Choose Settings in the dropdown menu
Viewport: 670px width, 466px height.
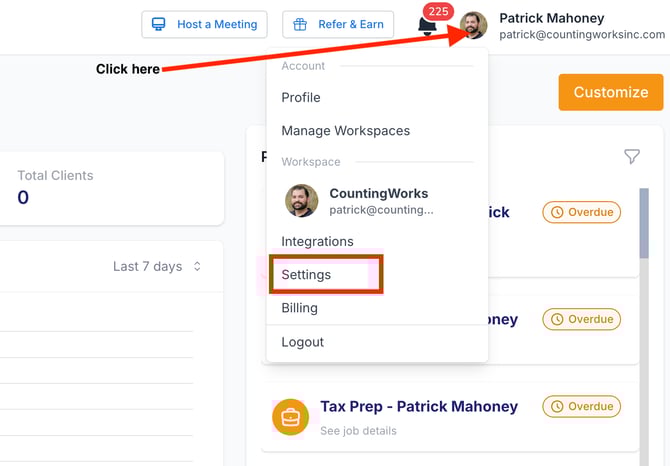click(x=306, y=274)
